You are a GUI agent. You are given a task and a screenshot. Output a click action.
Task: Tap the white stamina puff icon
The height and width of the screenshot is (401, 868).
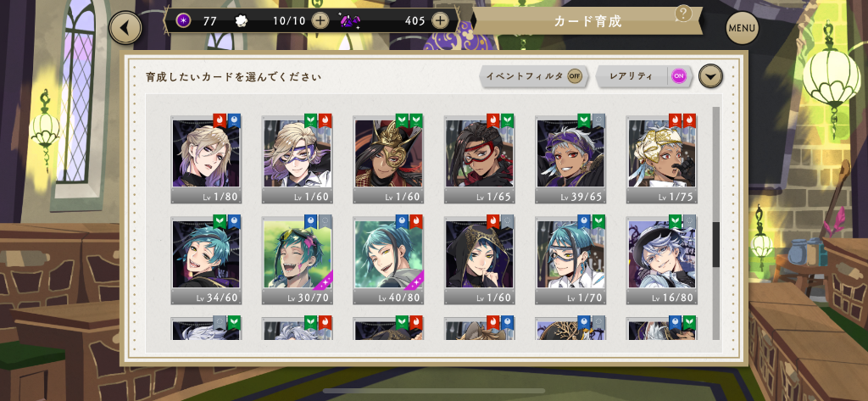click(242, 21)
